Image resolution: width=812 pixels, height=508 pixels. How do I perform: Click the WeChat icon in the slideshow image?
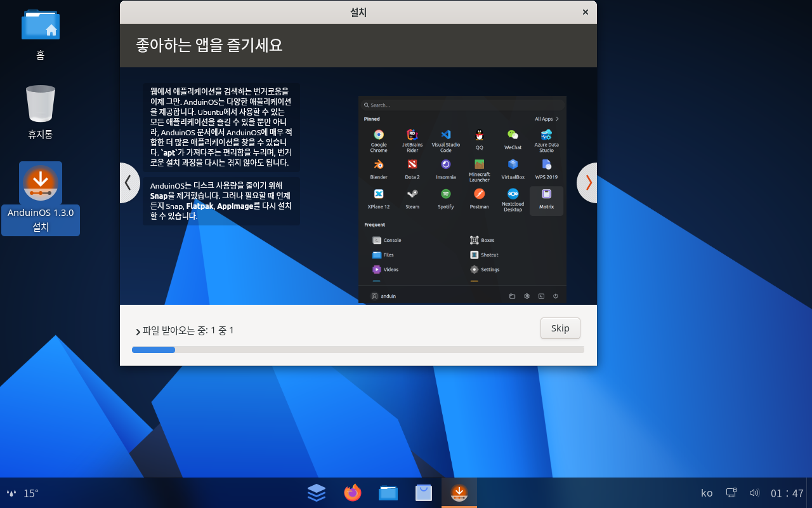[x=513, y=135]
